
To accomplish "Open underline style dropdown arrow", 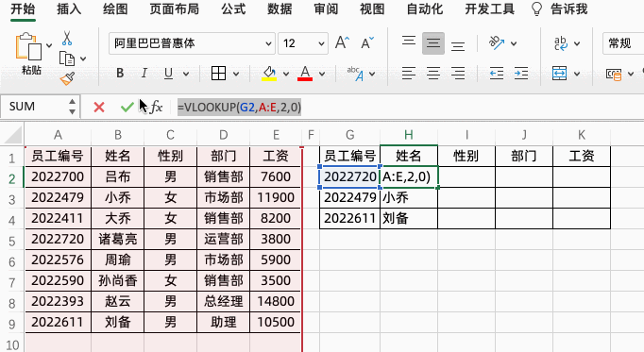I will tap(186, 75).
